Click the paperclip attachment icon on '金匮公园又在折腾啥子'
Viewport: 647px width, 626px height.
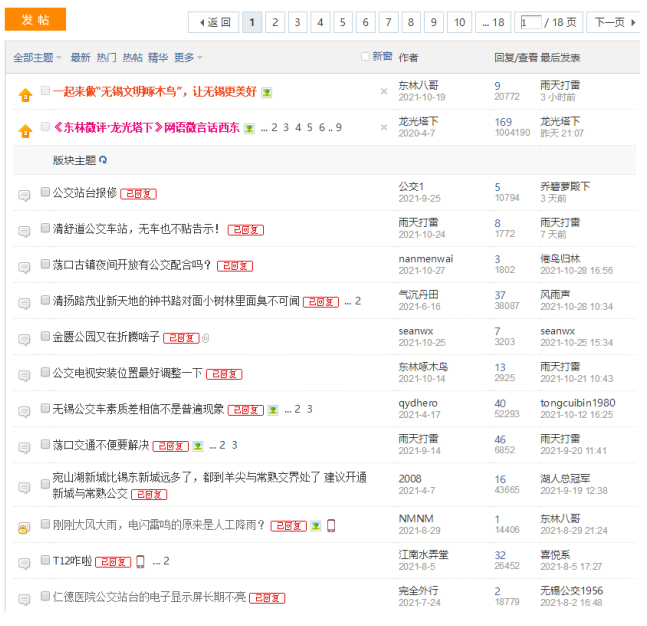(x=206, y=338)
